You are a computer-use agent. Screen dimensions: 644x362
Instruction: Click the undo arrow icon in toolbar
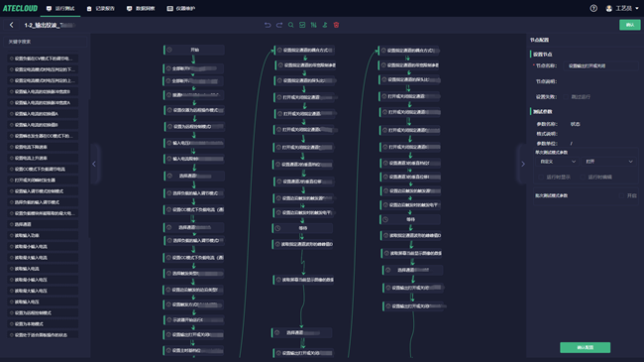268,25
